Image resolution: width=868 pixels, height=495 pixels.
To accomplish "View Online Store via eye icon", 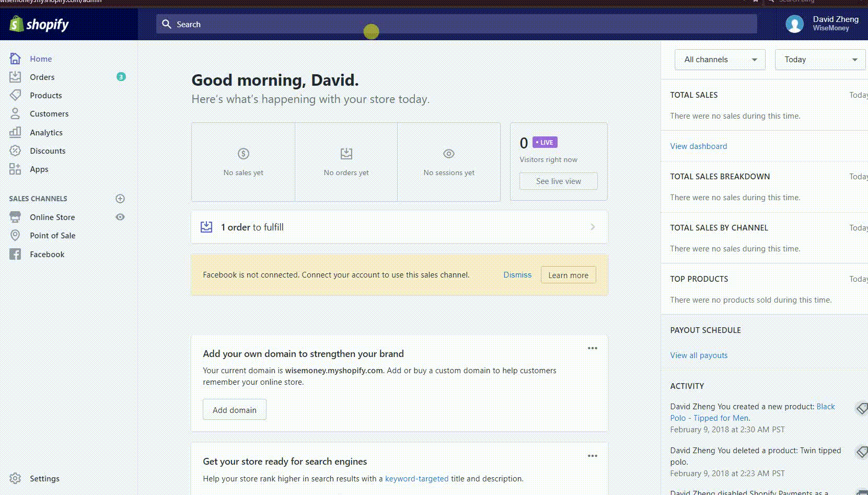I will [x=120, y=217].
